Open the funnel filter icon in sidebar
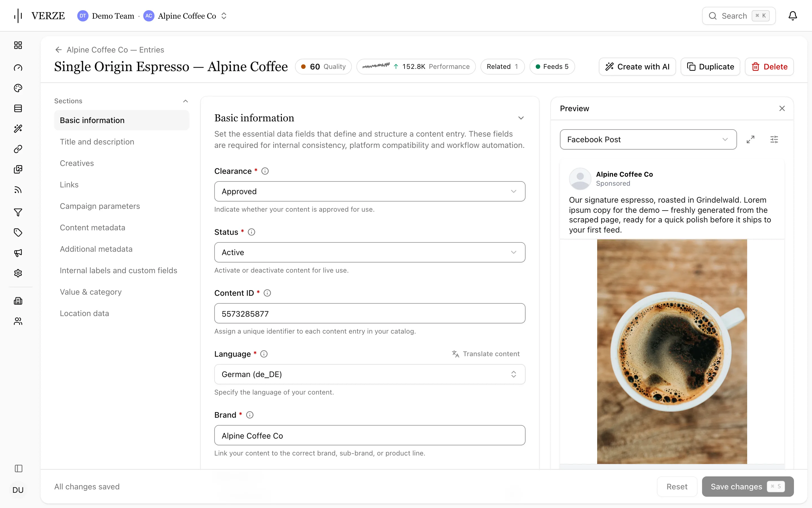Viewport: 812px width, 508px height. pos(18,212)
